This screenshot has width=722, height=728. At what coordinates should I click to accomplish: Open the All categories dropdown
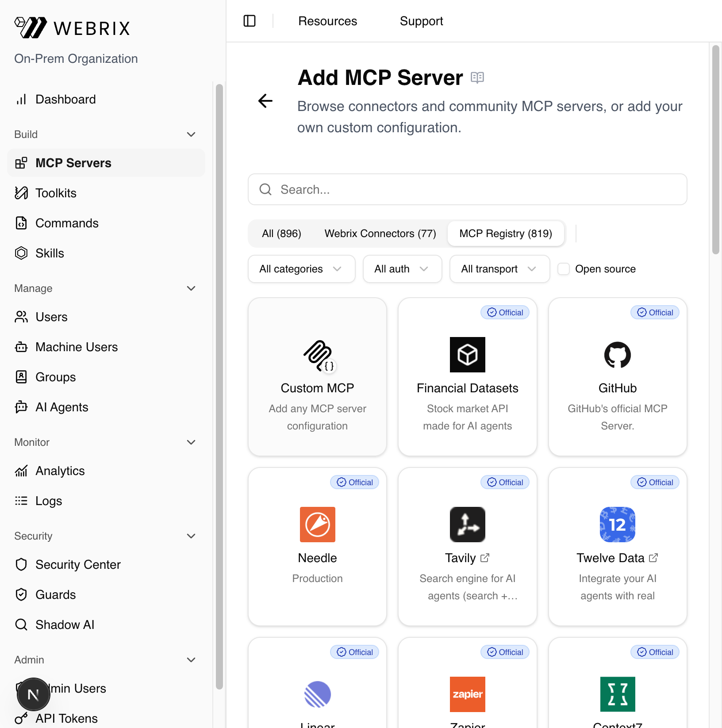pos(302,269)
